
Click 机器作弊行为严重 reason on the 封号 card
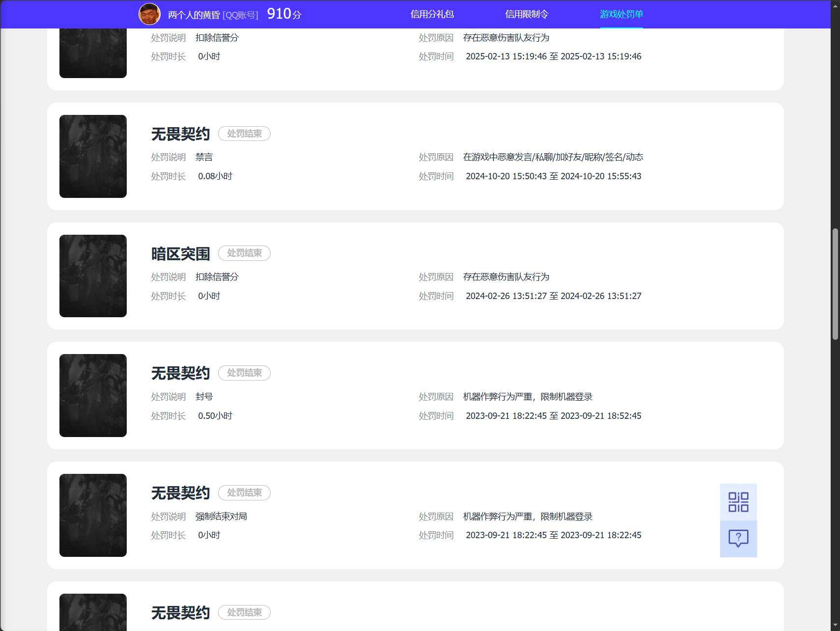528,397
